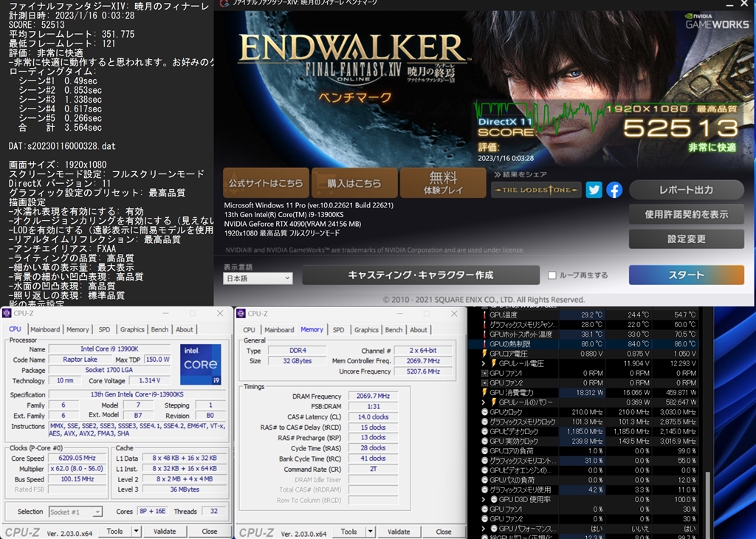
Task: Click GPUクロック clock icon
Action: click(484, 412)
